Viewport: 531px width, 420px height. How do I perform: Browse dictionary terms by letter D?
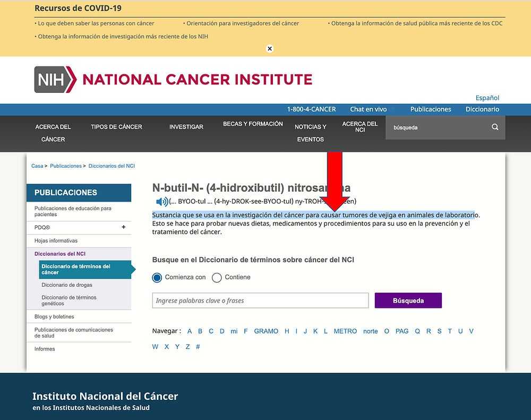[x=222, y=331]
